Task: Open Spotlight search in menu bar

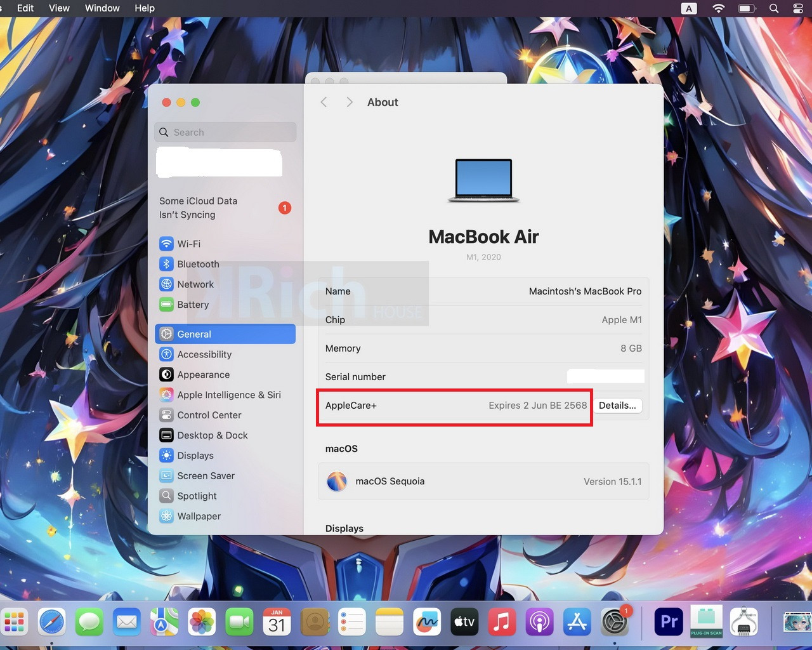Action: [774, 8]
